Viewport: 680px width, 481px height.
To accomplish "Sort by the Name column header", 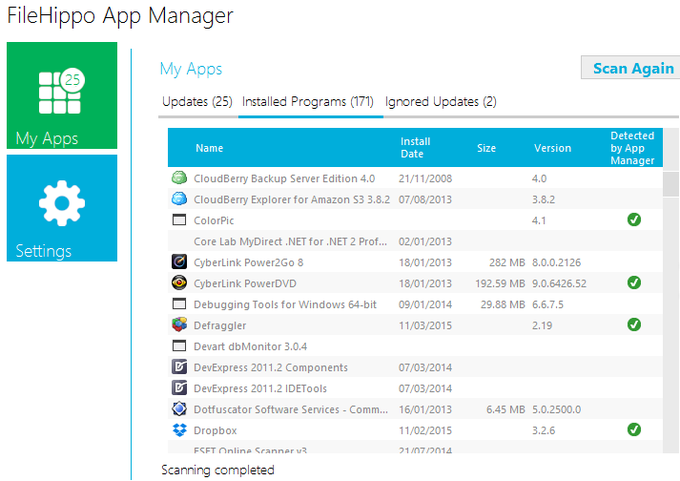I will pos(209,148).
